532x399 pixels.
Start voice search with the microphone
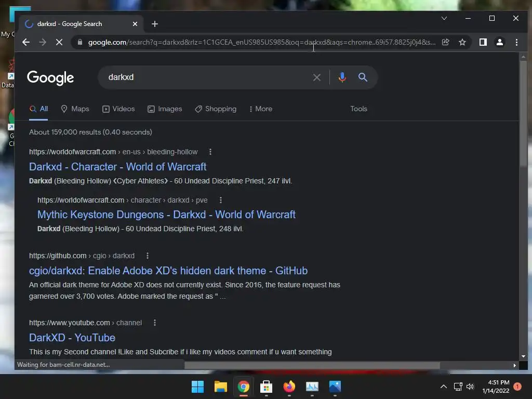pos(342,77)
